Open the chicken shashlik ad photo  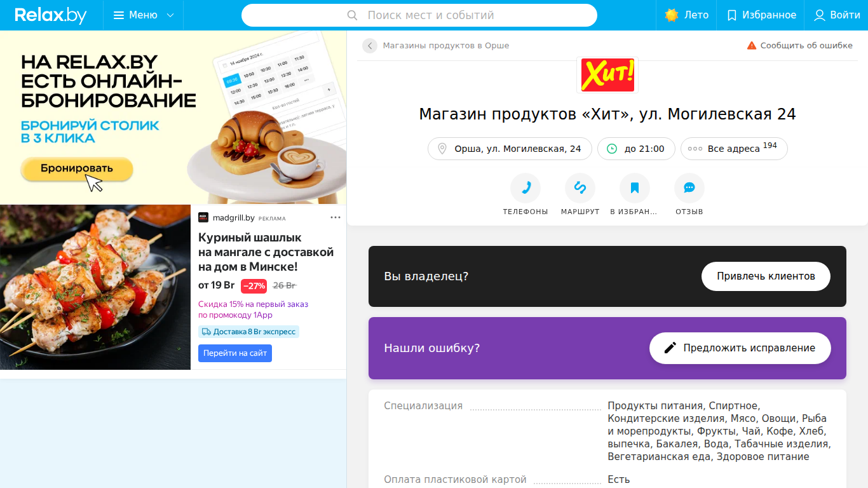pyautogui.click(x=95, y=287)
